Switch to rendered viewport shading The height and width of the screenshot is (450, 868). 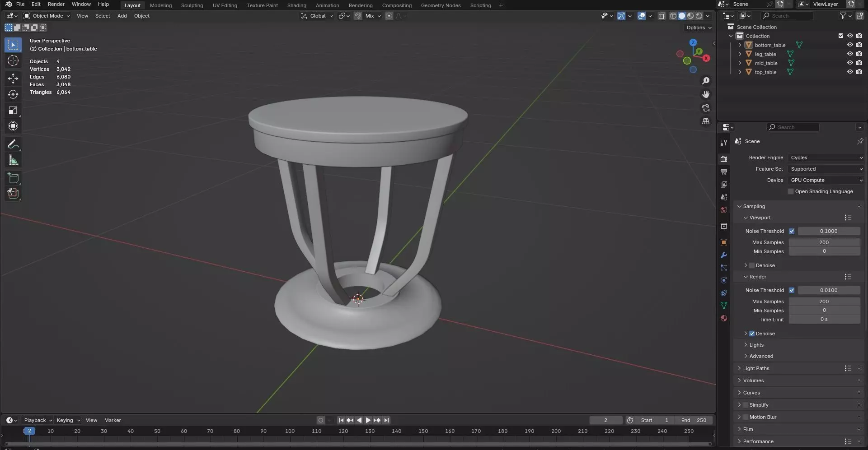point(699,16)
